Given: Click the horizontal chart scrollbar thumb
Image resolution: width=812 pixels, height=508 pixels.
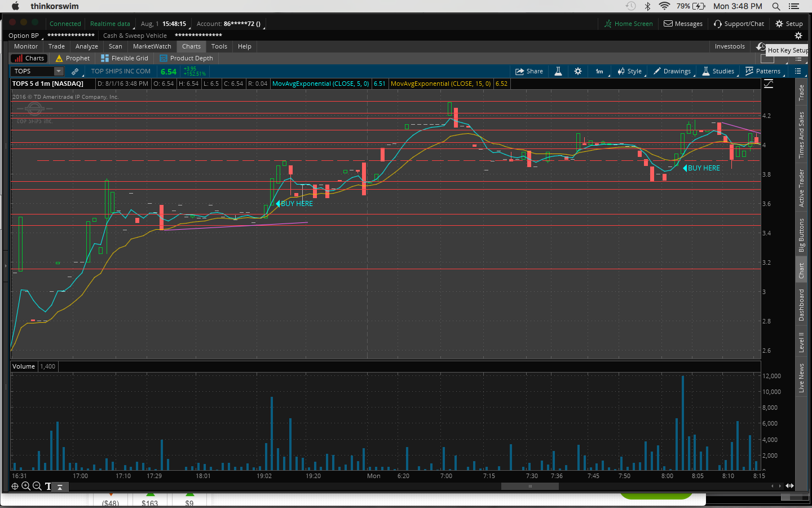Looking at the screenshot, I should [x=530, y=486].
